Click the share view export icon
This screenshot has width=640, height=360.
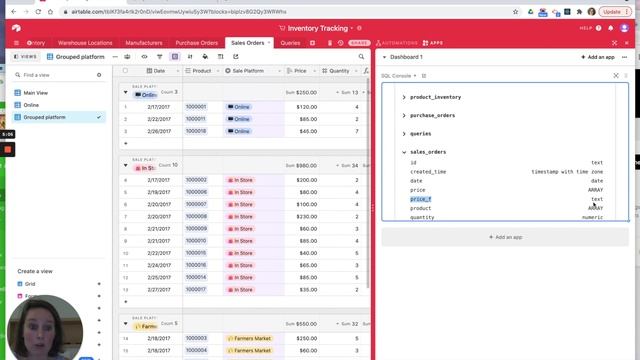pos(236,57)
